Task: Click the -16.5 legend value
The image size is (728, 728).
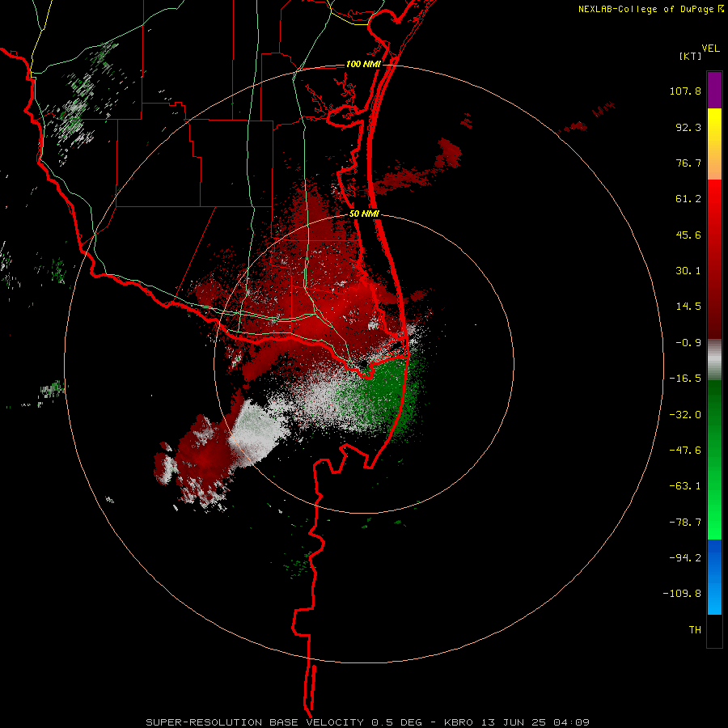Action: [685, 379]
